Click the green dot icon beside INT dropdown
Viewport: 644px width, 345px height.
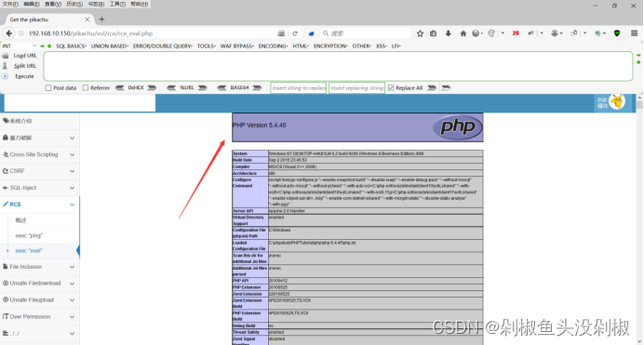(49, 46)
